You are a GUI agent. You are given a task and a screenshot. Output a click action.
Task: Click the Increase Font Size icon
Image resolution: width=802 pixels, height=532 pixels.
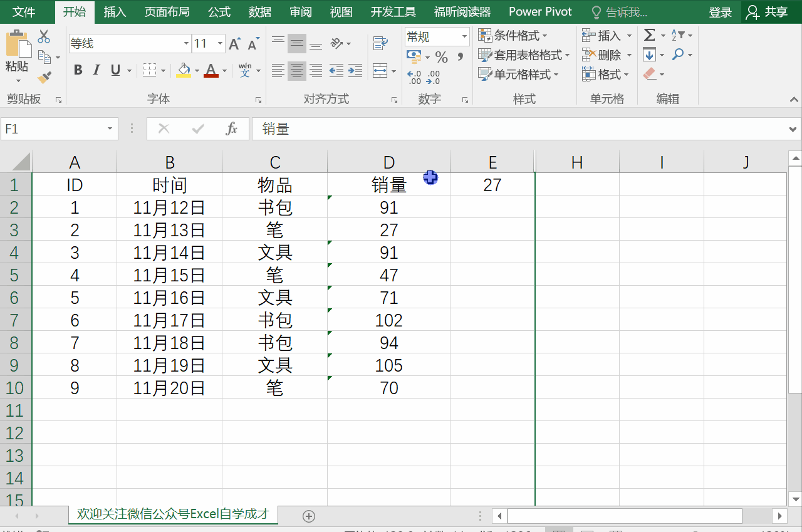pyautogui.click(x=234, y=43)
